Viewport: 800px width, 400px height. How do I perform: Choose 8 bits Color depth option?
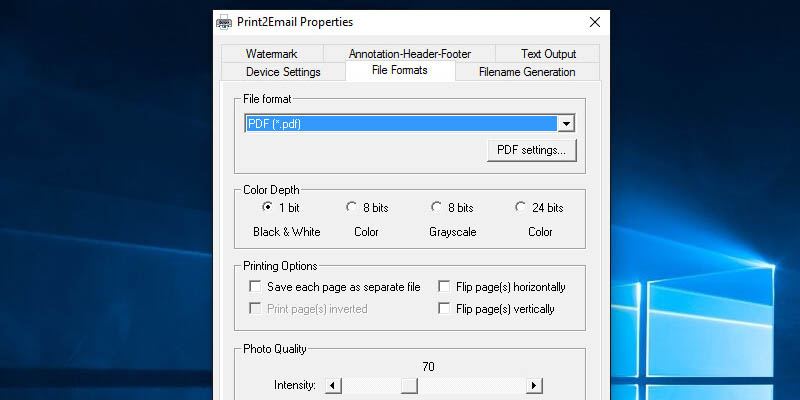pos(351,208)
